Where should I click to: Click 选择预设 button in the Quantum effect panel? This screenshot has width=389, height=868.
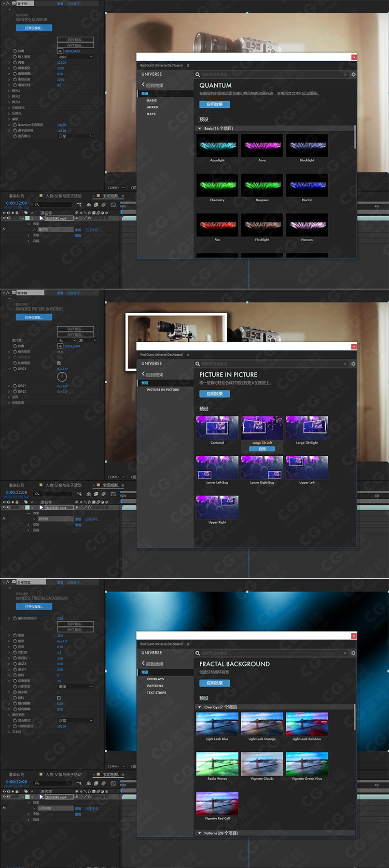[x=75, y=39]
